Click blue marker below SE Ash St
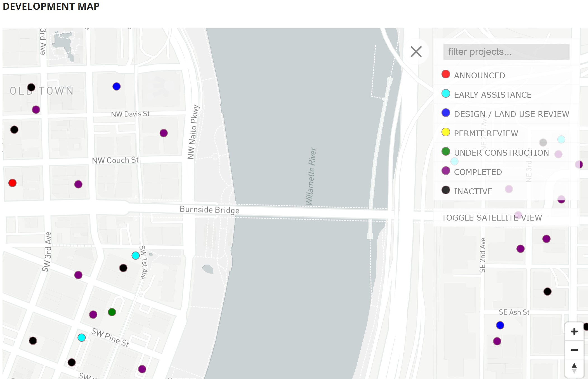This screenshot has width=588, height=379. (500, 325)
